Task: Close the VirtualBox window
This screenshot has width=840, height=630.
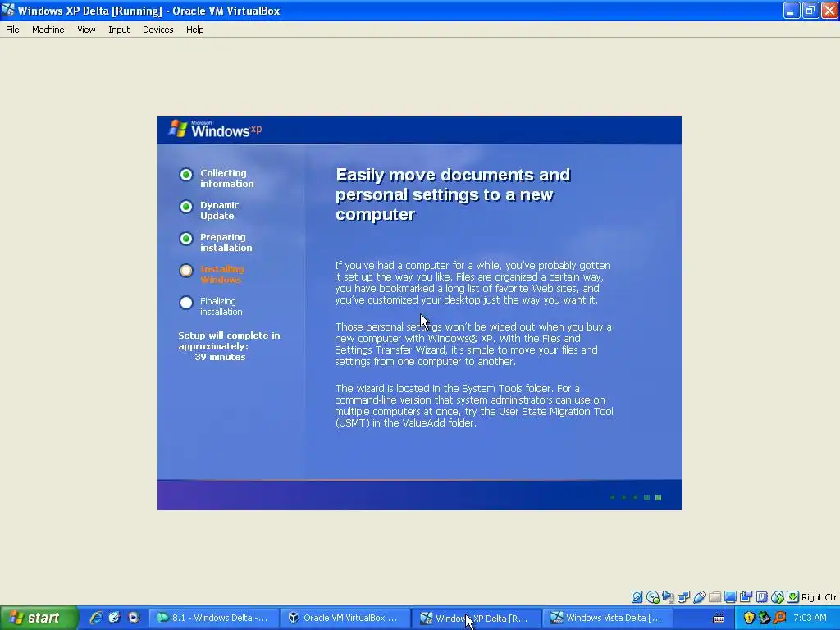Action: pyautogui.click(x=829, y=10)
